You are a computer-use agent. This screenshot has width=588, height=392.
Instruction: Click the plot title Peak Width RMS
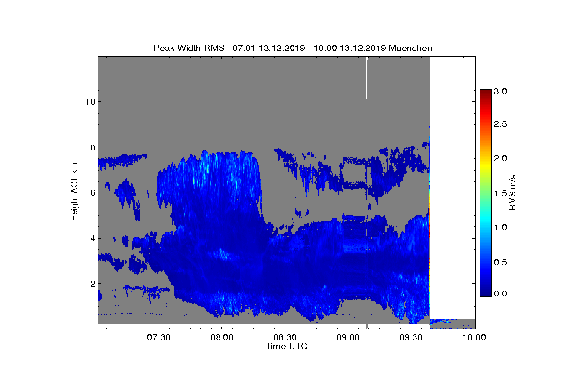(189, 48)
